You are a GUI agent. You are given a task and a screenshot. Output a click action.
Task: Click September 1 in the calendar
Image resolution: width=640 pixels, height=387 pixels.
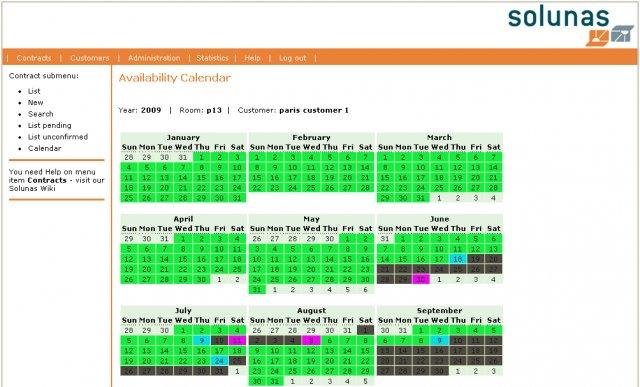421,330
